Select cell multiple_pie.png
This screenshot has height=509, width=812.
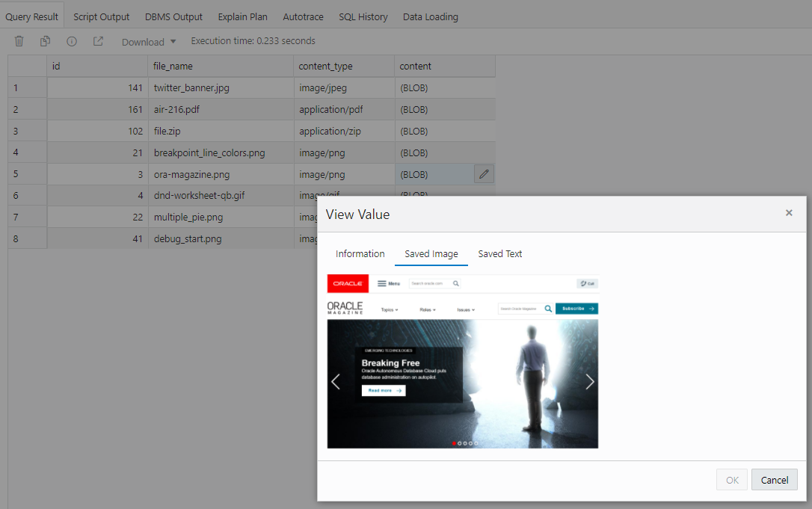[x=221, y=218]
